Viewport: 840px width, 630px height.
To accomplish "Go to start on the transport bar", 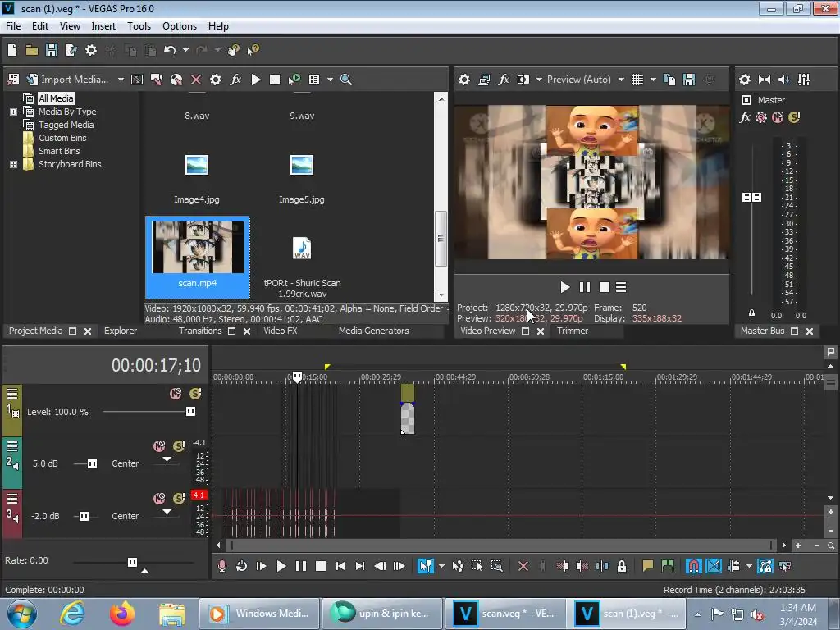I will click(340, 566).
